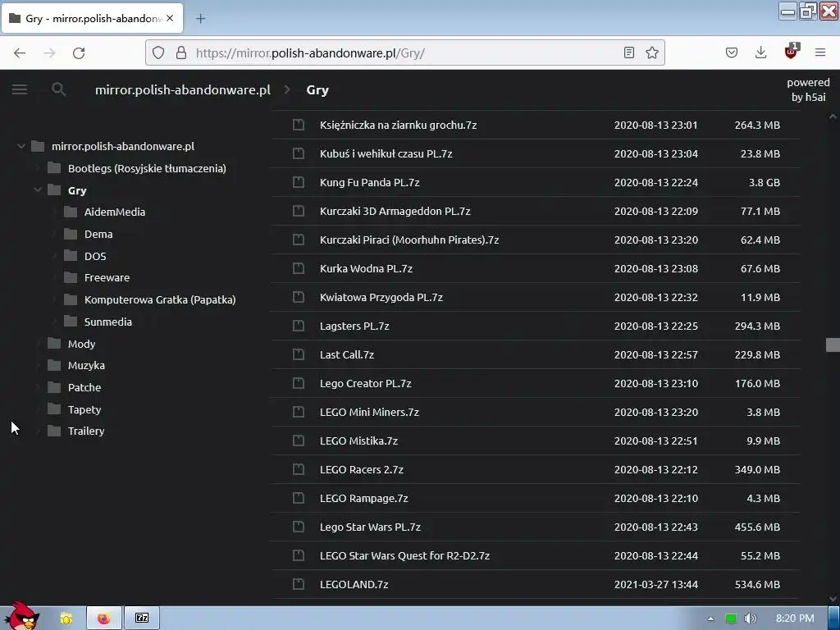Go to mirror.polish-abandonware.pl breadcrumb
This screenshot has height=630, width=840.
(183, 90)
